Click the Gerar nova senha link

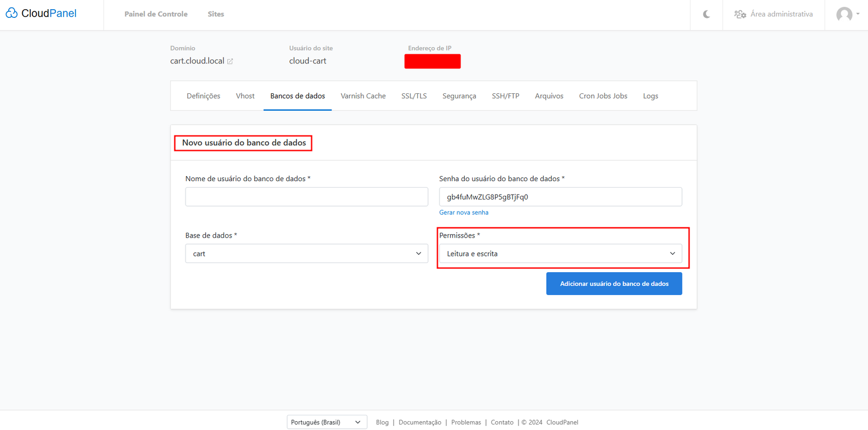(464, 213)
